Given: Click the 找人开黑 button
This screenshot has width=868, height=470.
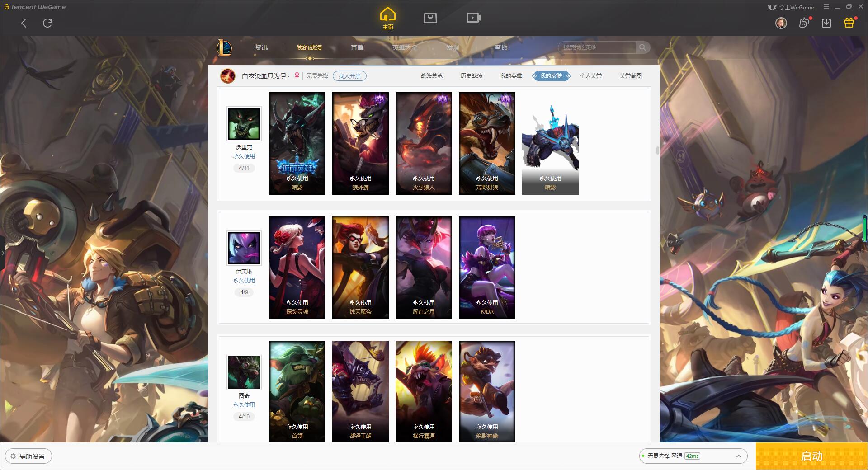Looking at the screenshot, I should pos(349,76).
